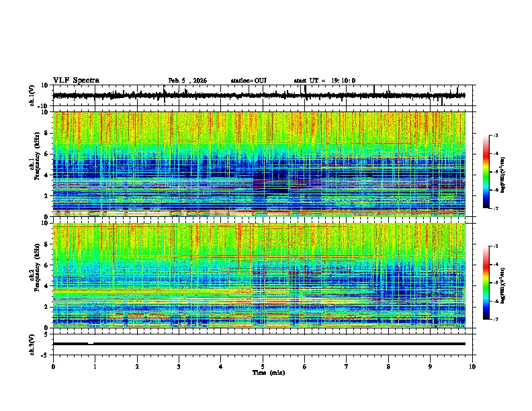Click the "5" tick on the ch.3(V) axis
Screen dimensions: 532x411
pyautogui.click(x=46, y=334)
